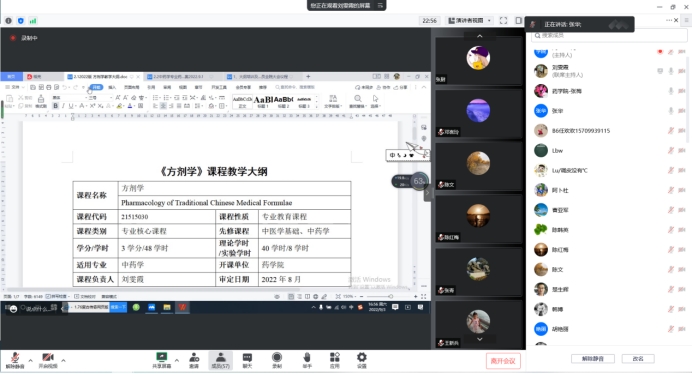692x374 pixels.
Task: Click the Record (录制) icon
Action: pos(277,360)
